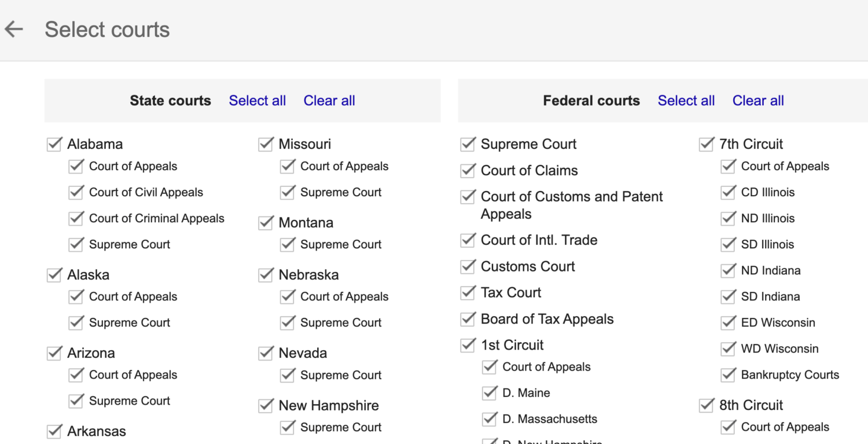Uncheck Alabama's Court of Criminal Appeals
868x444 pixels.
pyautogui.click(x=76, y=218)
